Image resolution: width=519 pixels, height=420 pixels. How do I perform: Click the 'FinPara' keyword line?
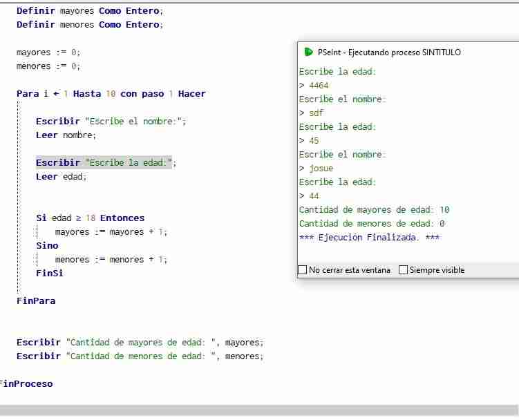click(x=36, y=301)
